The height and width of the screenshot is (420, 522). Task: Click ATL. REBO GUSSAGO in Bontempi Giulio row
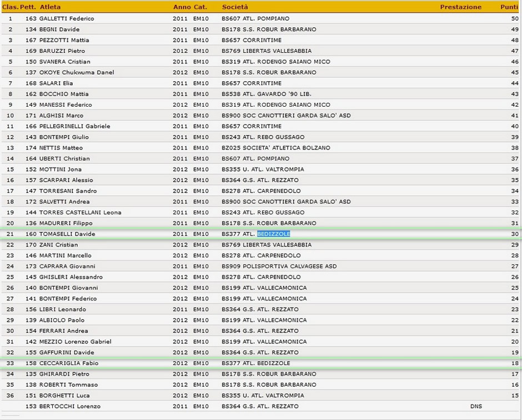point(274,137)
